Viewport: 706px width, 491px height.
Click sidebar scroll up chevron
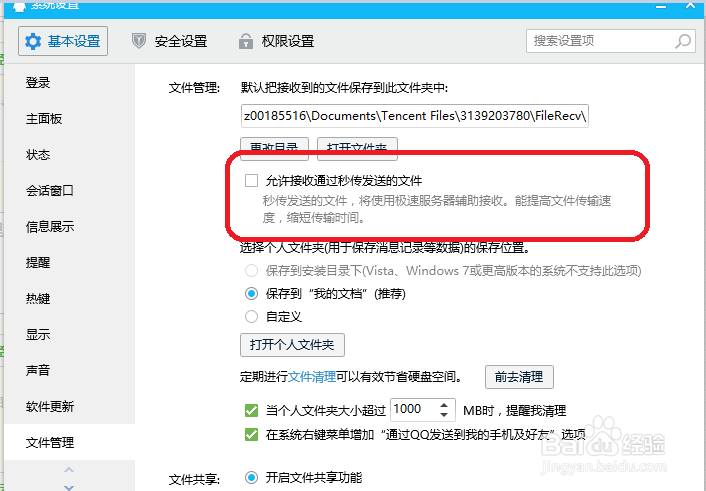(69, 470)
